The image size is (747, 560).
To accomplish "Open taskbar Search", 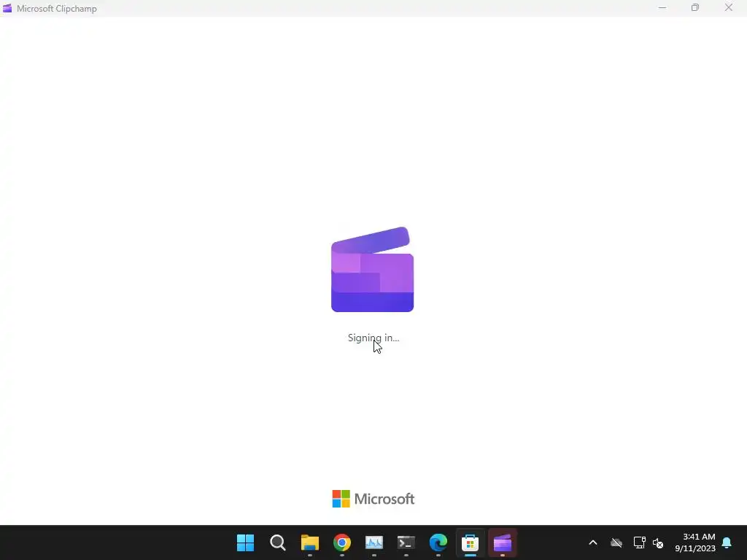I will 278,542.
